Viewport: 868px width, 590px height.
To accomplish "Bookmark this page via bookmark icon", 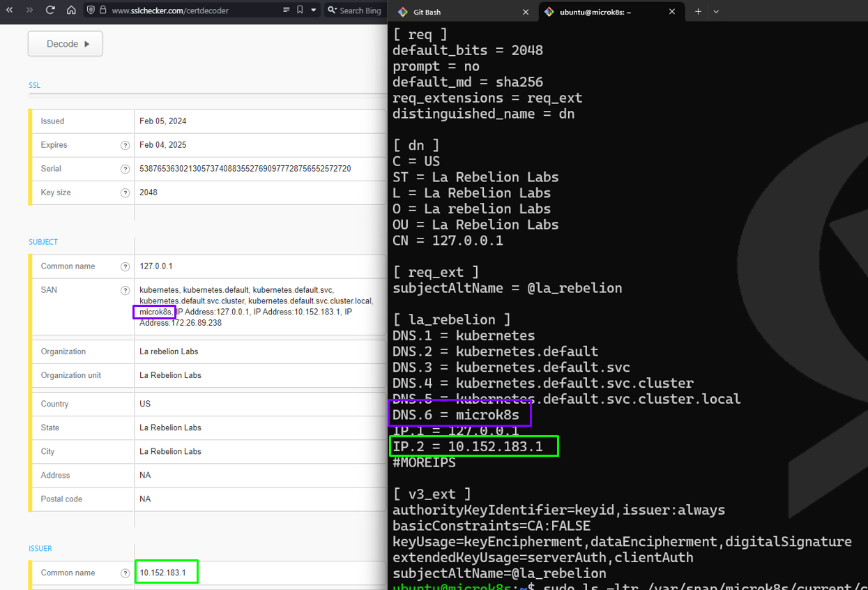I will tap(300, 10).
